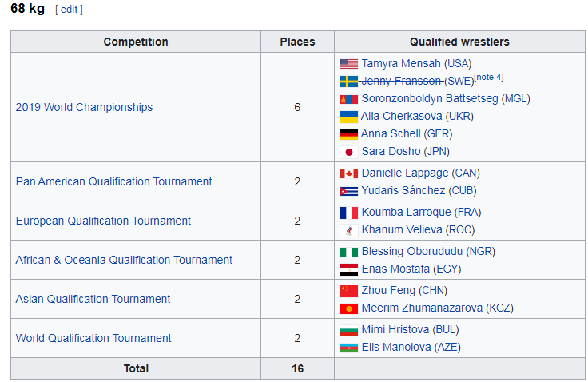Click the Cuba flag beside Yudaris Sánchez
The width and height of the screenshot is (588, 382).
[349, 191]
